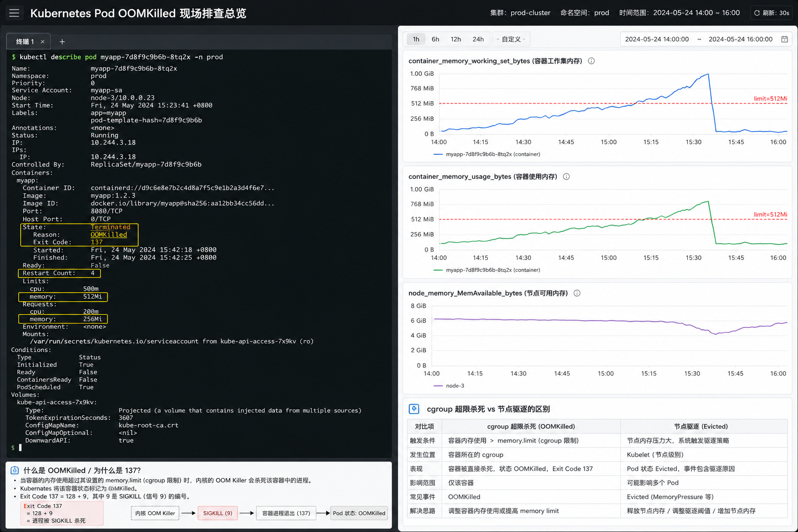Click the 容器进程退出 (137) flow box

tap(286, 513)
